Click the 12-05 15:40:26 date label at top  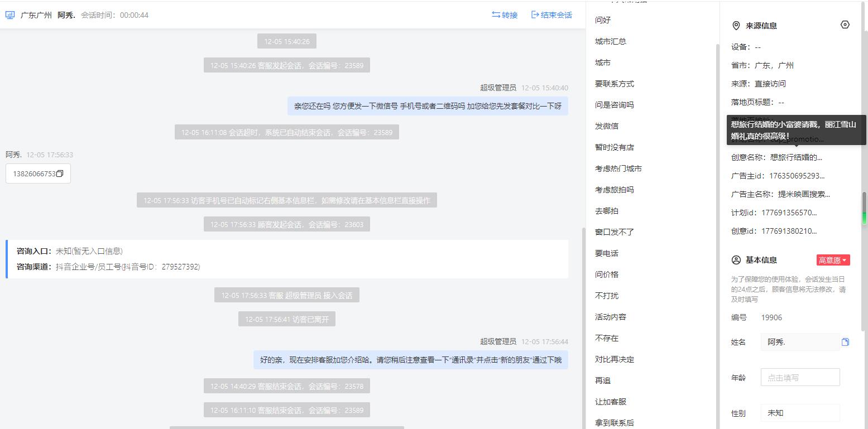(x=287, y=41)
